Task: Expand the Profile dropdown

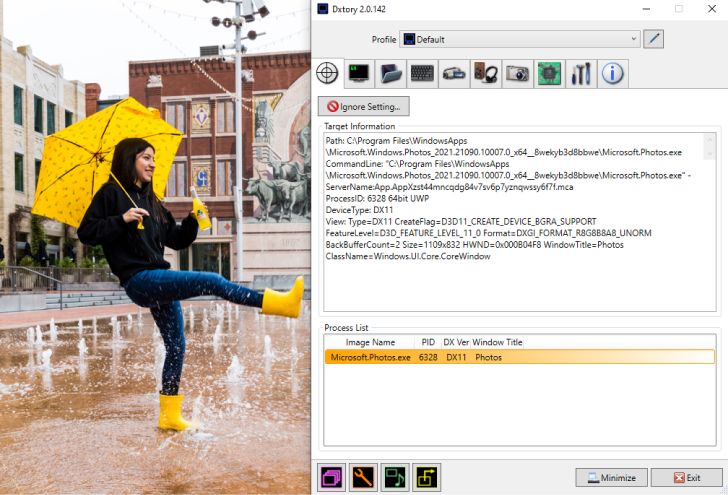Action: (519, 39)
